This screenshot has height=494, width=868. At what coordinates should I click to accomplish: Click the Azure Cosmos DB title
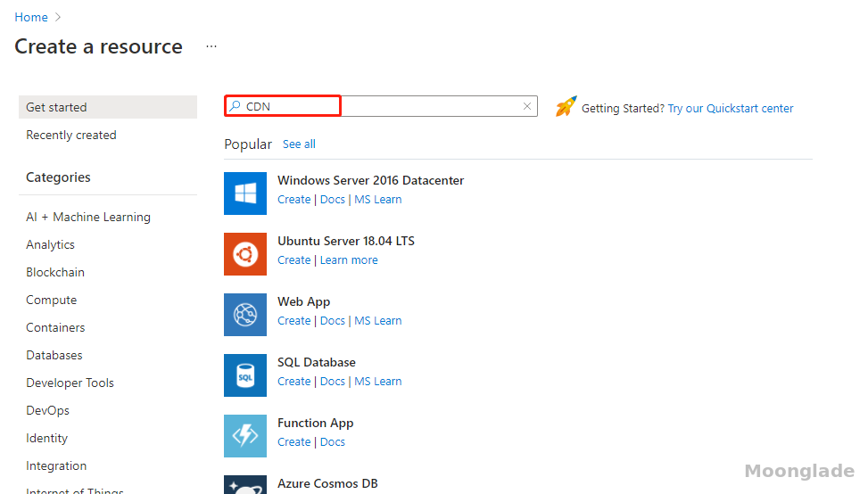tap(327, 483)
